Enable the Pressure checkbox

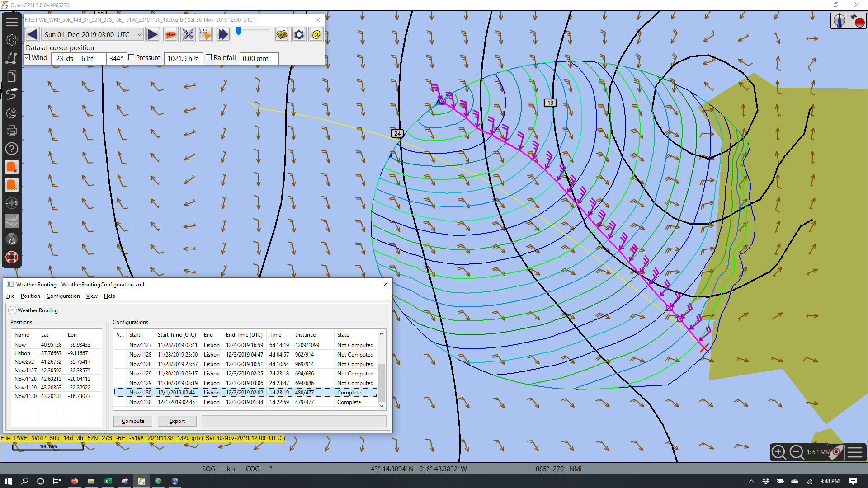coord(132,57)
